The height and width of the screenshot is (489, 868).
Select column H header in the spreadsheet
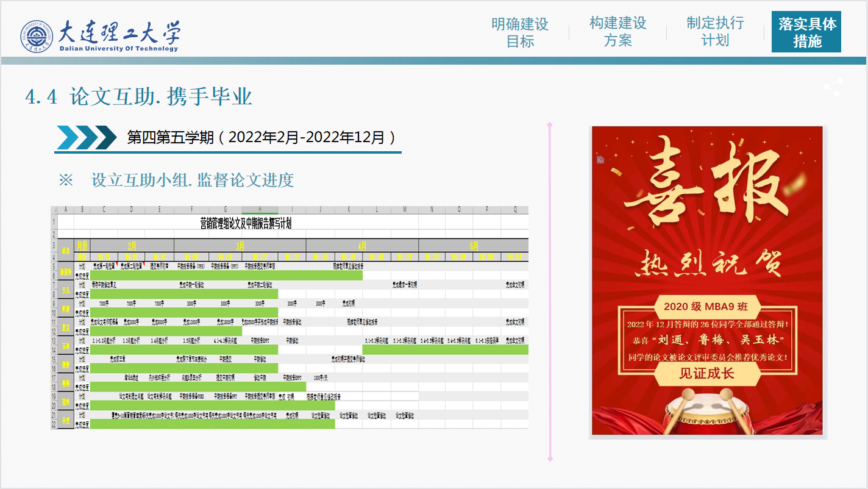(x=260, y=210)
